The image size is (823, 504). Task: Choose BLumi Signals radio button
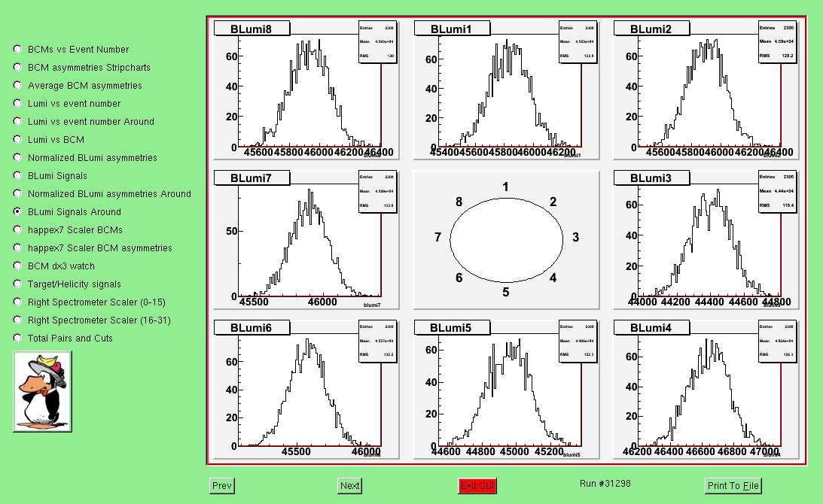pyautogui.click(x=17, y=176)
